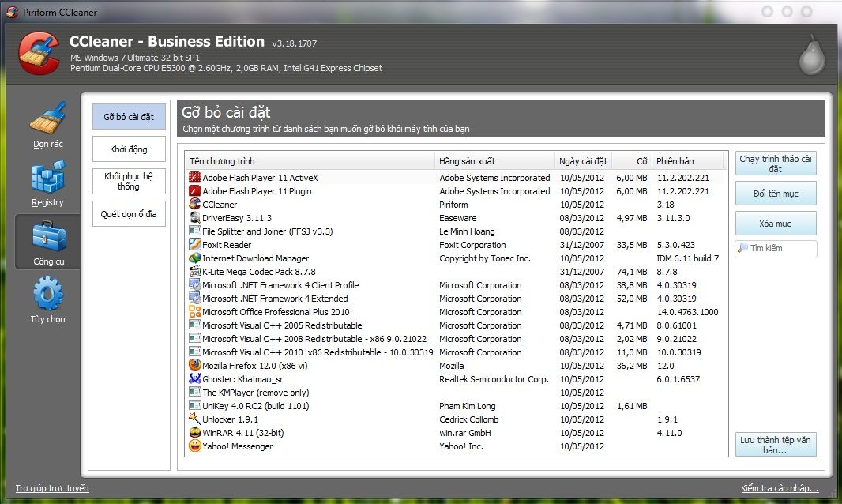Click the CCleaner logo in header

(x=39, y=53)
